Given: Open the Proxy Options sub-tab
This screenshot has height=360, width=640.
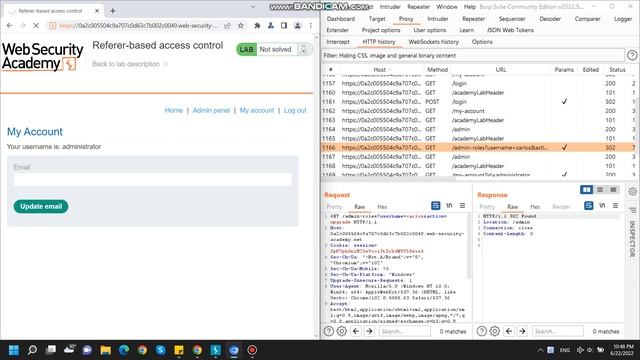Looking at the screenshot, I should pyautogui.click(x=482, y=42).
